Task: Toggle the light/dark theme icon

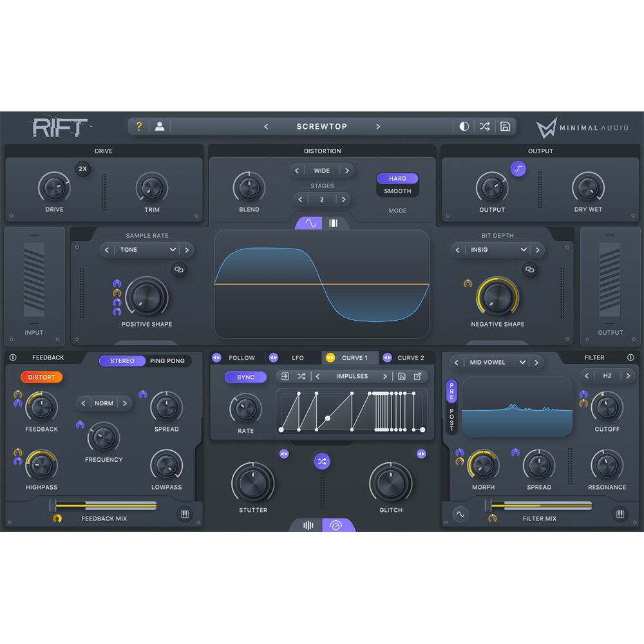Action: point(464,126)
